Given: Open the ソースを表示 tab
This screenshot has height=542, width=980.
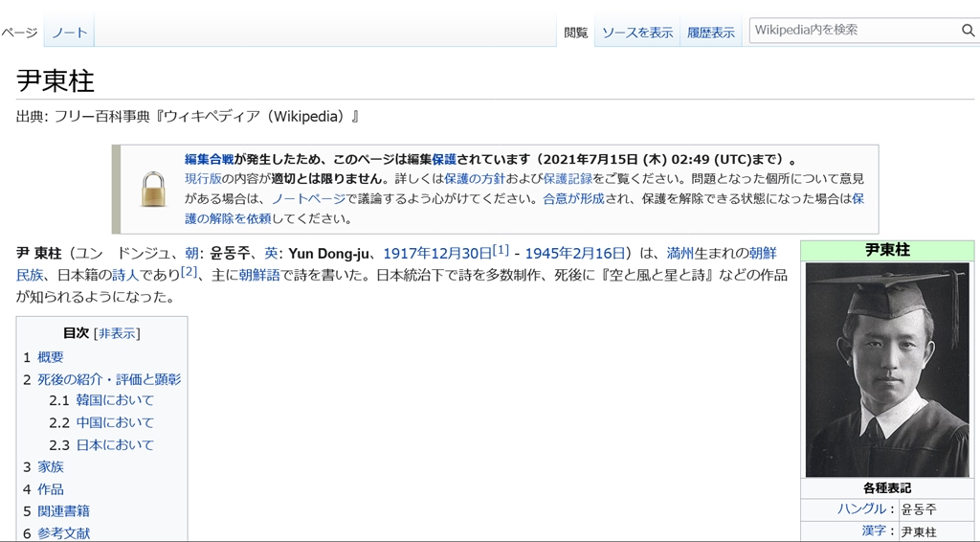Looking at the screenshot, I should click(x=636, y=33).
